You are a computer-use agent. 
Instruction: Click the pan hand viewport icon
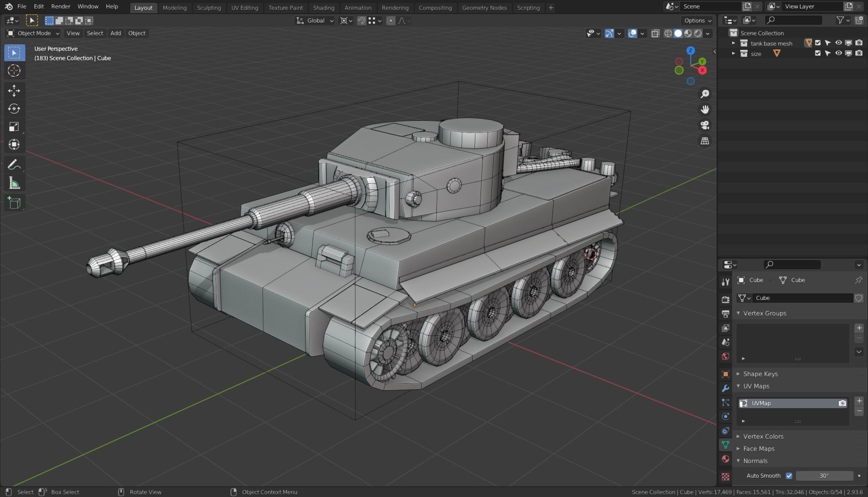click(x=704, y=110)
